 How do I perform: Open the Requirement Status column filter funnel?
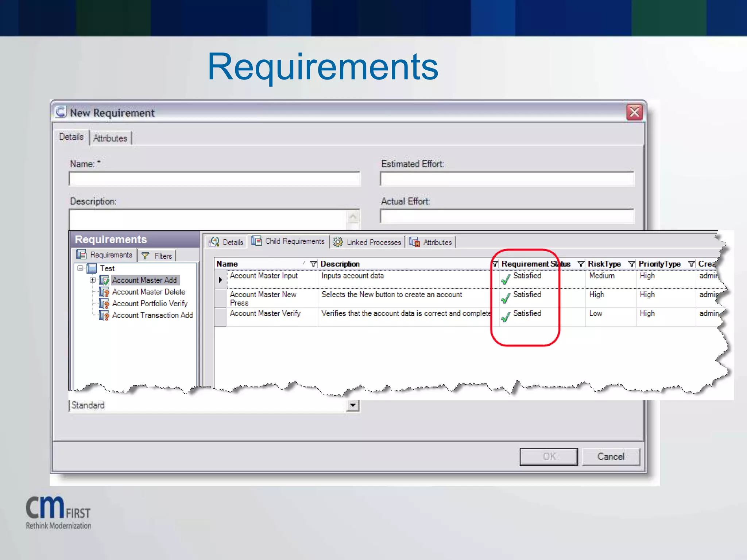pyautogui.click(x=581, y=264)
